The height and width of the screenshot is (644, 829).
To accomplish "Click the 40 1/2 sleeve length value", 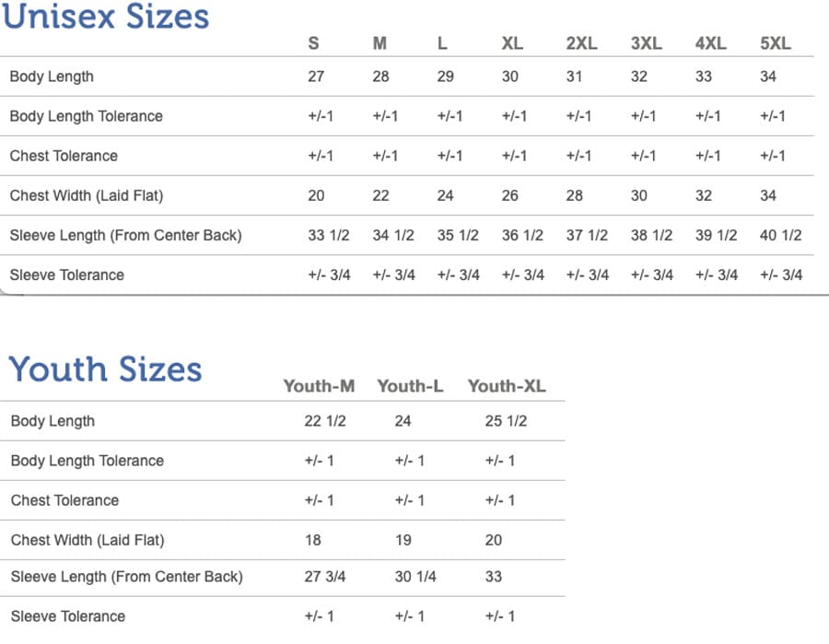I will click(x=780, y=235).
